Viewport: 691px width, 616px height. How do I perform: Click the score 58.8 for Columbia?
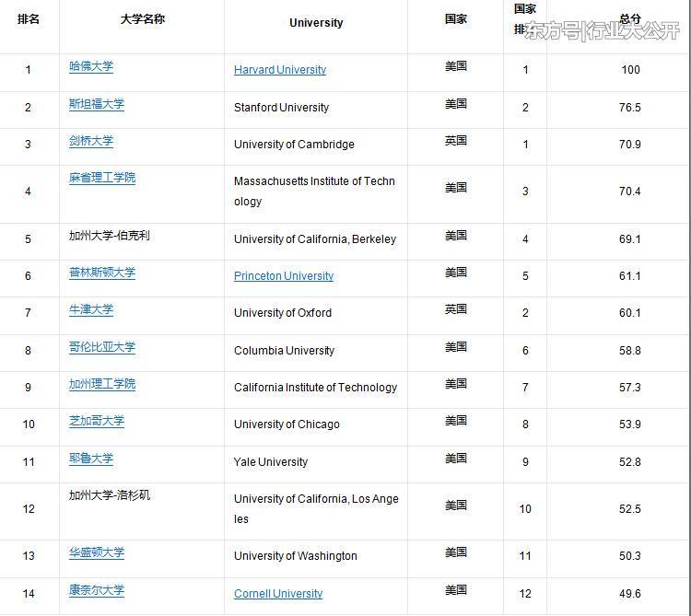tap(630, 351)
